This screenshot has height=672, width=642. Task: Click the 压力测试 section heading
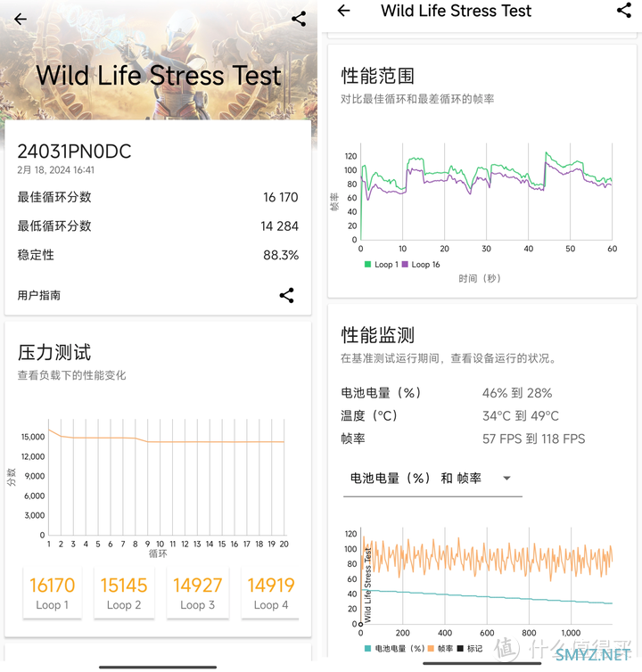(x=54, y=353)
